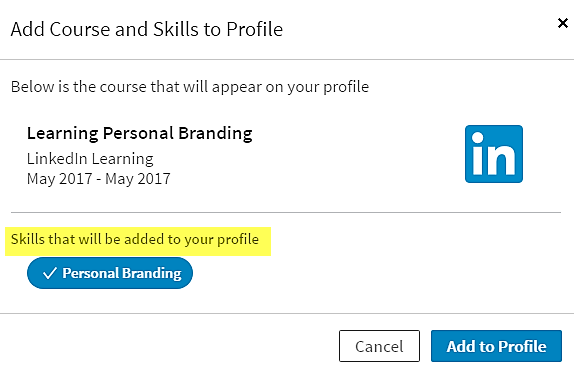
Task: Click the blue LinkedIn logo icon
Action: [x=494, y=154]
